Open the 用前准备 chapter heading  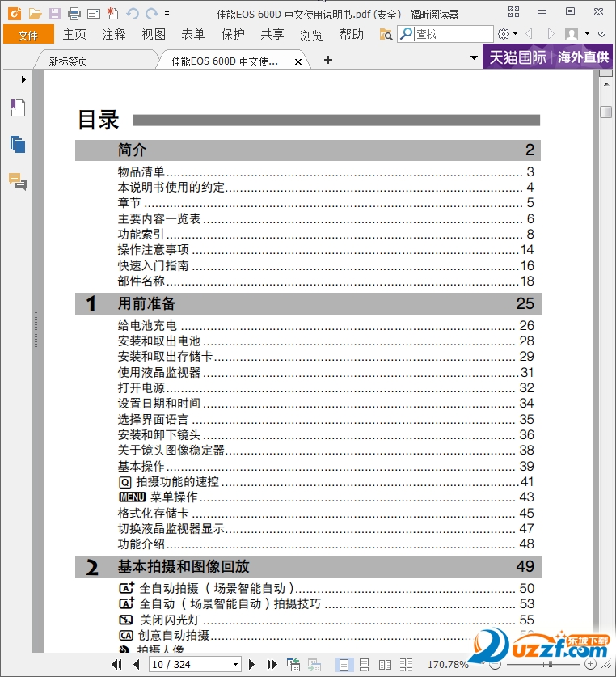point(308,303)
